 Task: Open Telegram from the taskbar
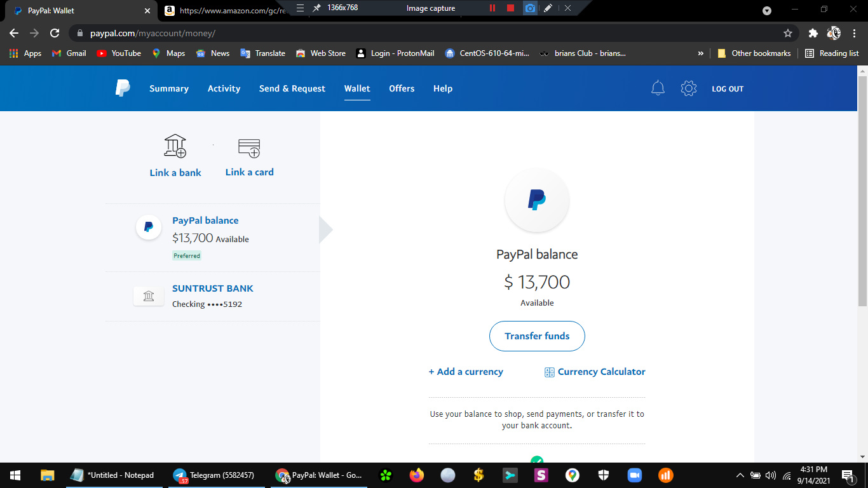214,475
